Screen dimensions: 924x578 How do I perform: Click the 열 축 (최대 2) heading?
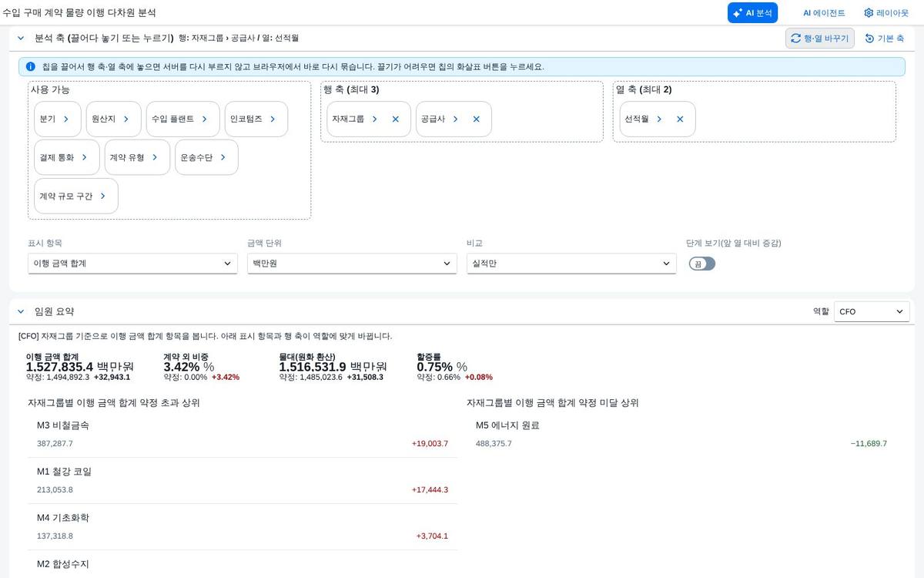tap(644, 90)
